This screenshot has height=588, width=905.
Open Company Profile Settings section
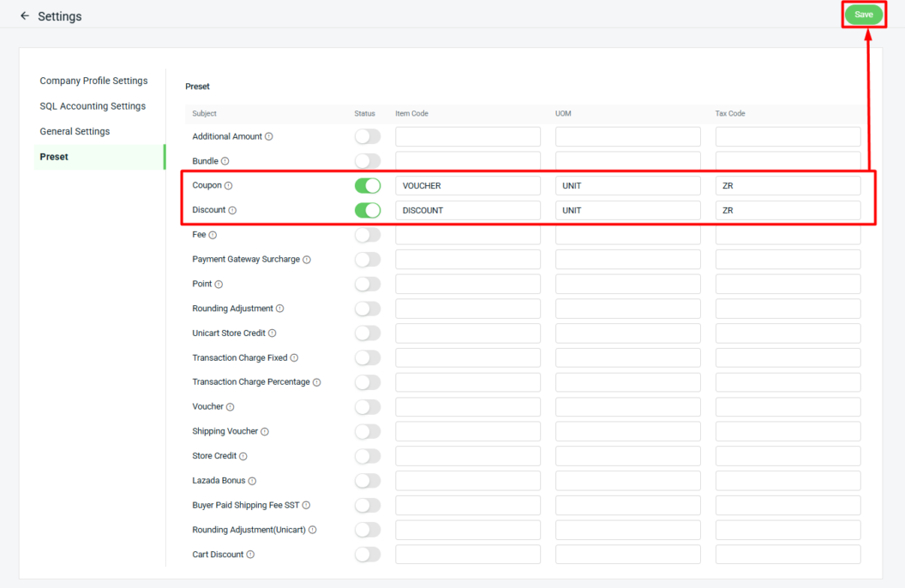click(x=93, y=81)
